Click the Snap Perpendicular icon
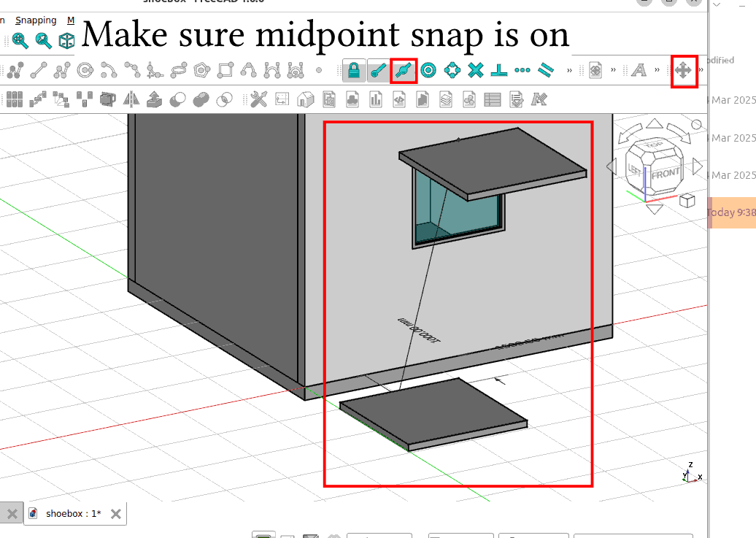Image resolution: width=756 pixels, height=538 pixels. coord(499,71)
